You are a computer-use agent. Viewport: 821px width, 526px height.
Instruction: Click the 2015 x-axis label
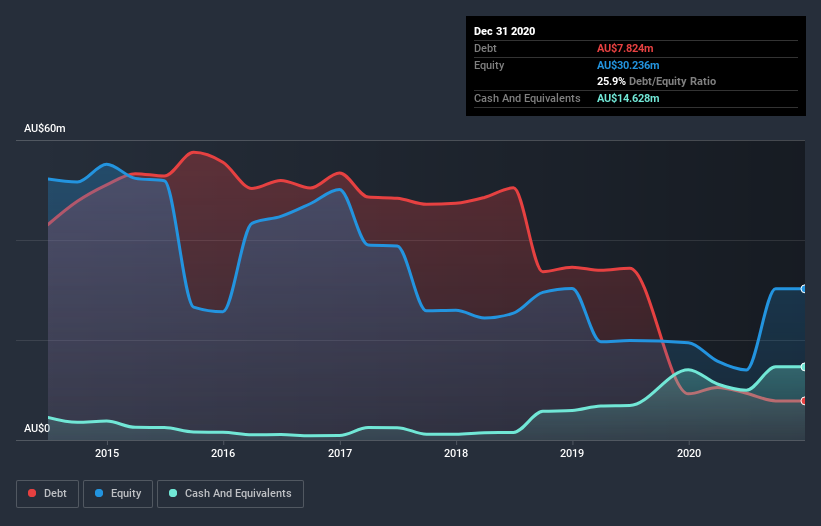pyautogui.click(x=107, y=453)
